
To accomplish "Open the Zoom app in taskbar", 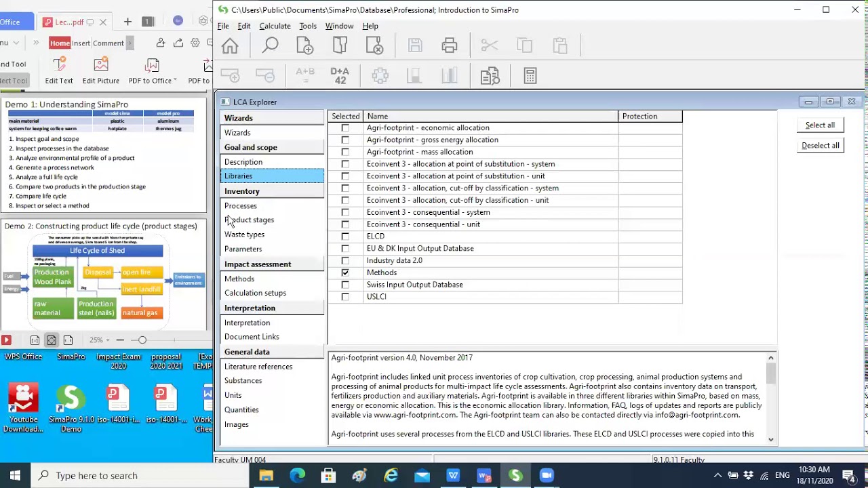I will pos(547,475).
